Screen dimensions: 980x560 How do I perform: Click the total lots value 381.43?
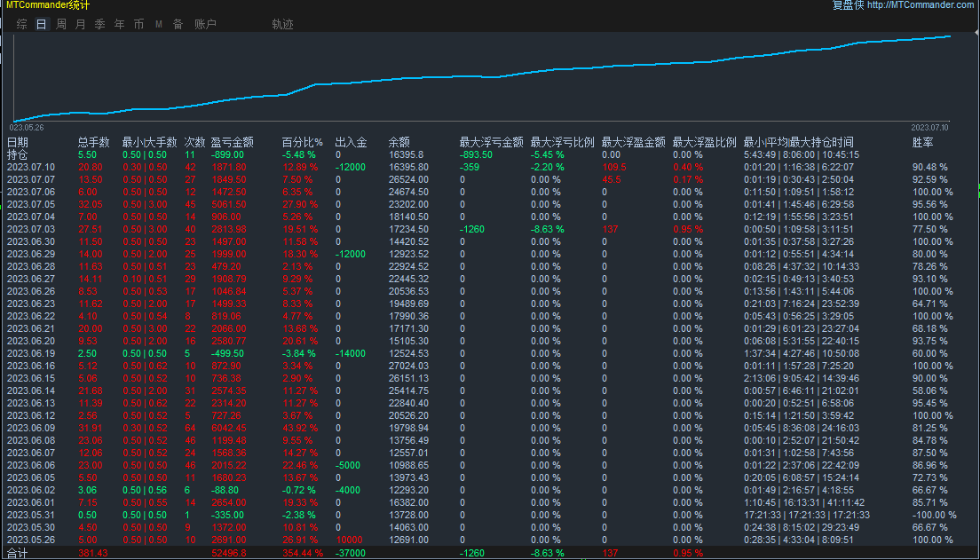coord(92,553)
